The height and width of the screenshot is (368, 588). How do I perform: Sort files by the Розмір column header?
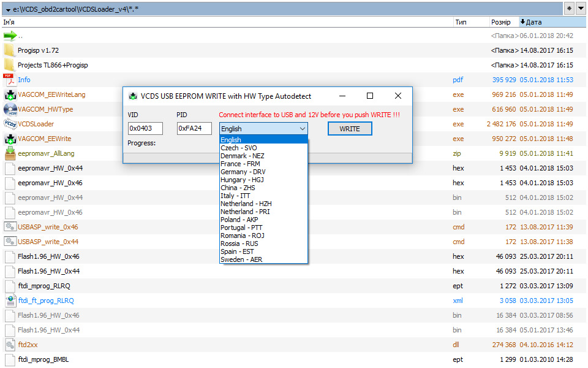coord(503,22)
